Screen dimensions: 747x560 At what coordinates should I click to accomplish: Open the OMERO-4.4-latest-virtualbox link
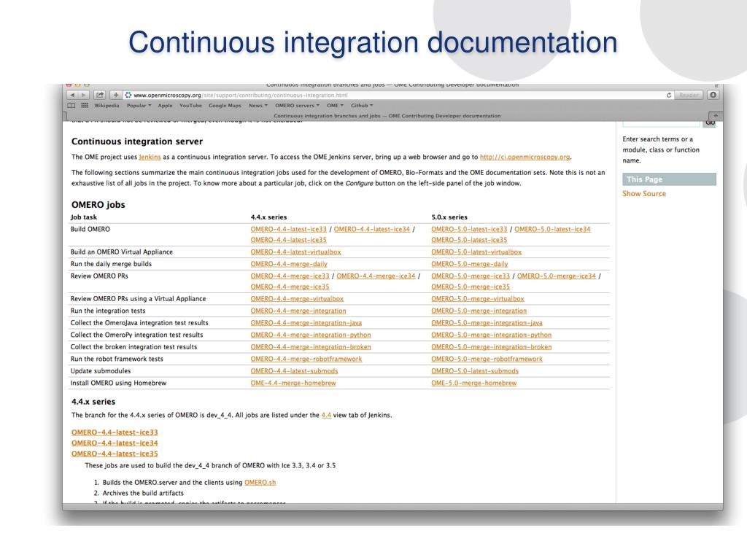(296, 252)
